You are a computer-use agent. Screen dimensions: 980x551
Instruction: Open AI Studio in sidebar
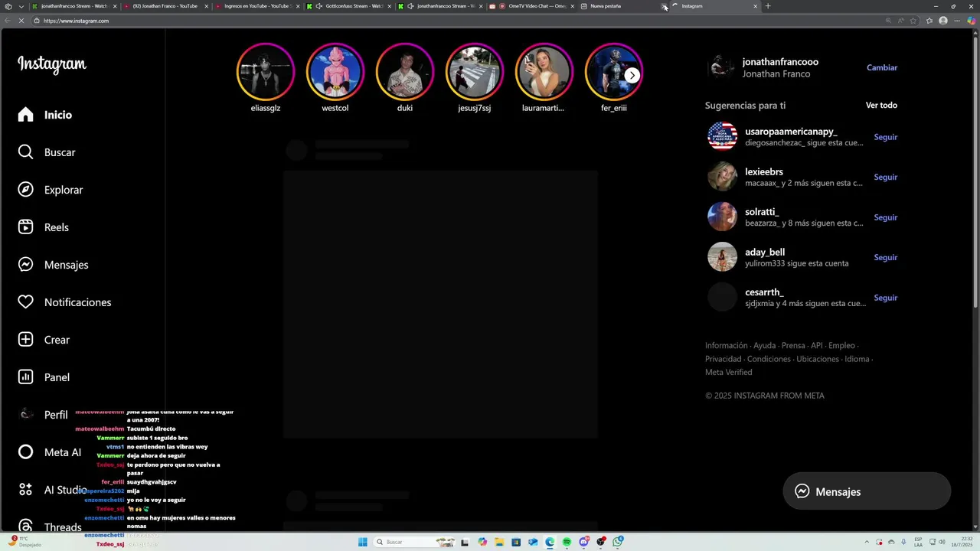point(52,490)
